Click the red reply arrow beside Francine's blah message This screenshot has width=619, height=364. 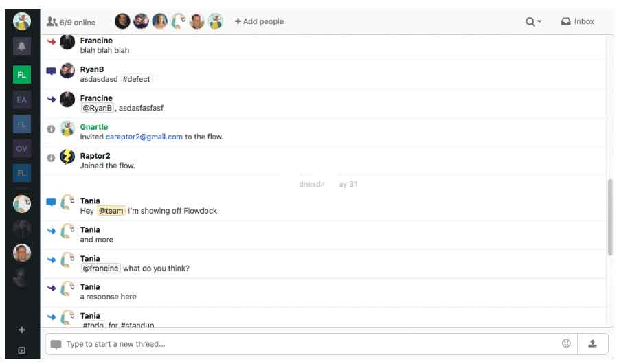(52, 41)
